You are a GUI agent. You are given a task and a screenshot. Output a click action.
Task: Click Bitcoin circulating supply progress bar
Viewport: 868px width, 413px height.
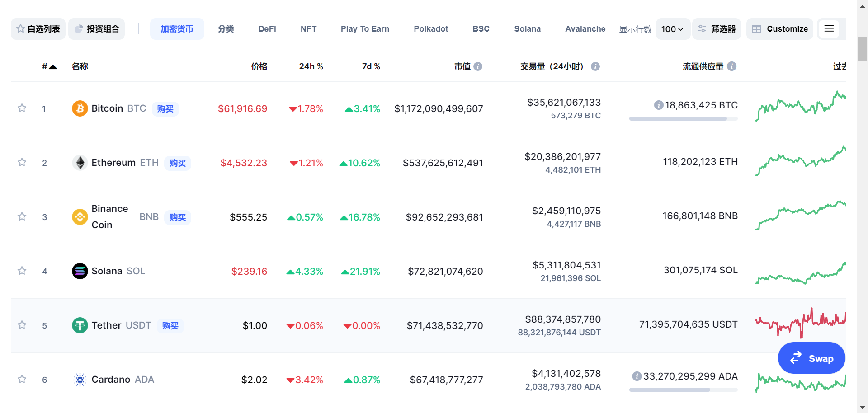[x=683, y=119]
